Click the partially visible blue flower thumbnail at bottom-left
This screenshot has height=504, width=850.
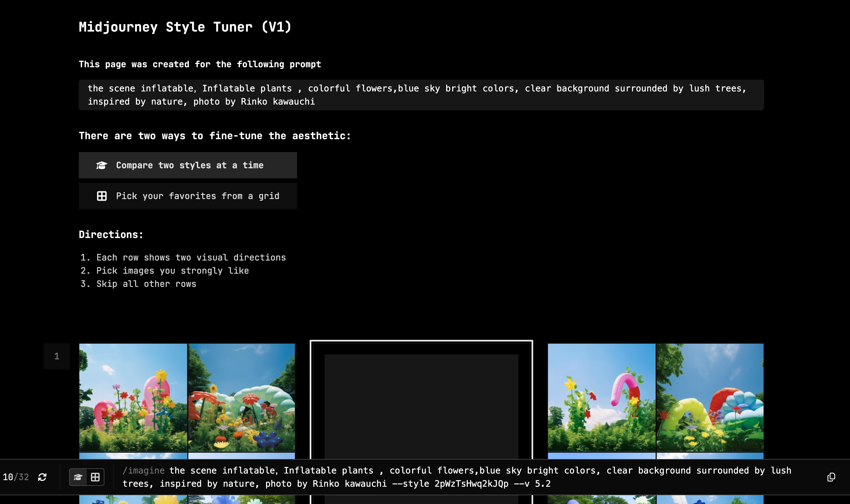point(133,500)
